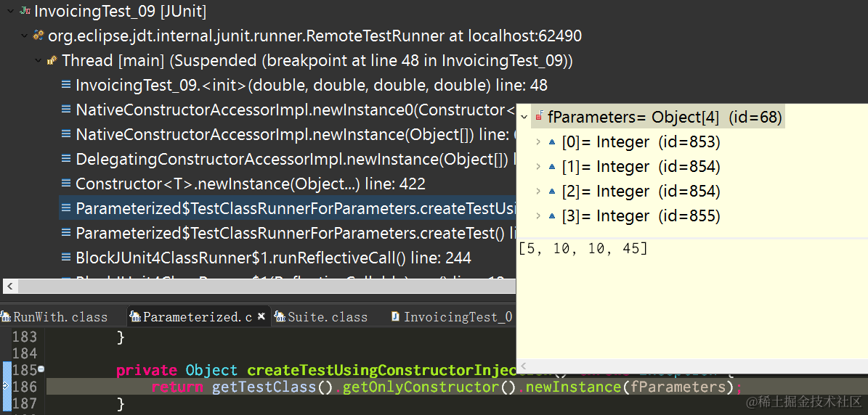The height and width of the screenshot is (415, 868).
Task: Click the stack frame icon for DelegatingConstructorAccessorImpl.newInstance
Action: coord(66,159)
